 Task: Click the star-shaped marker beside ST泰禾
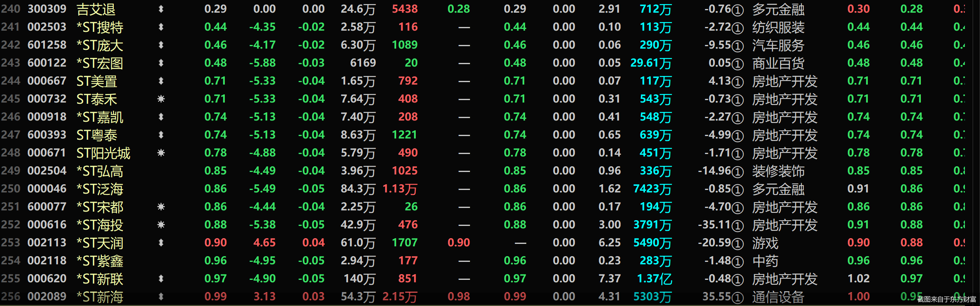tap(161, 99)
